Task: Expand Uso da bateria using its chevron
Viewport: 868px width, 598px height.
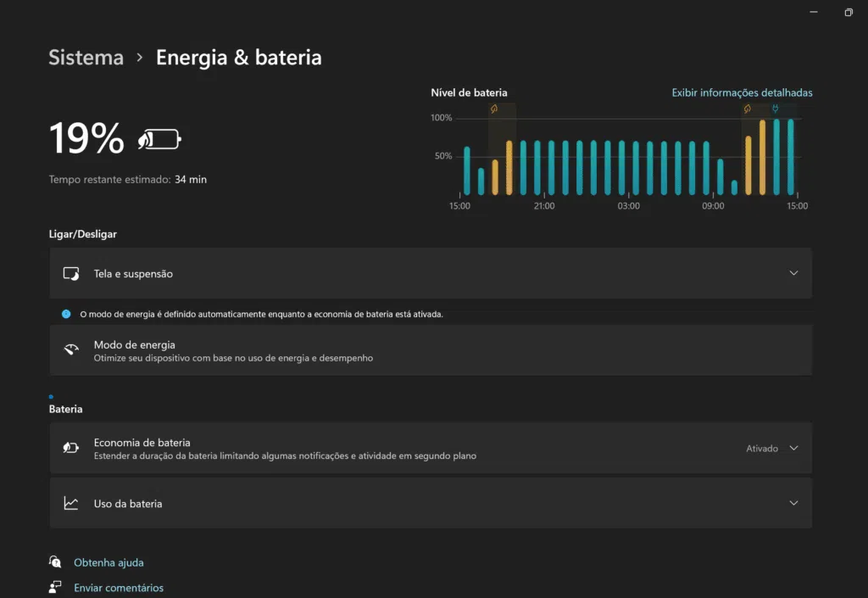Action: [x=793, y=503]
